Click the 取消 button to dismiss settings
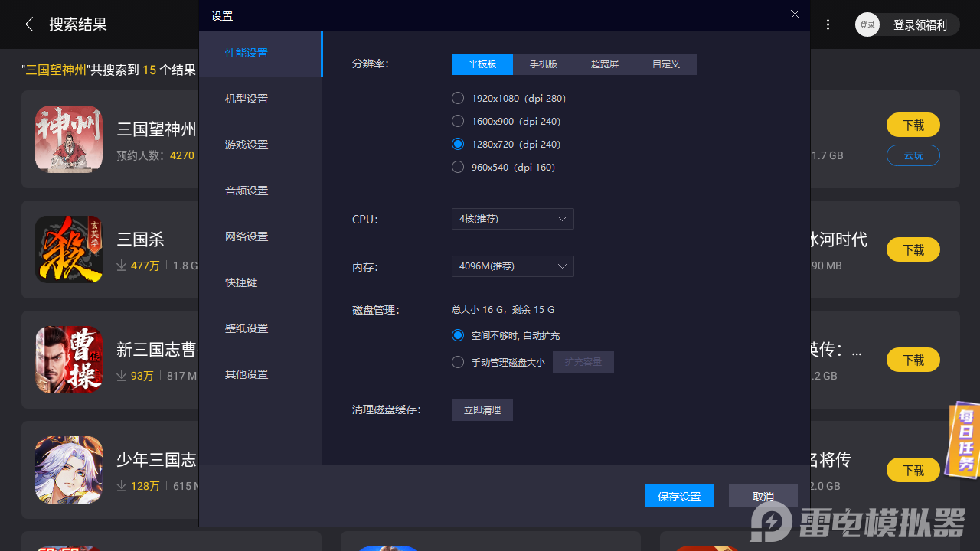Image resolution: width=980 pixels, height=551 pixels. pos(763,496)
